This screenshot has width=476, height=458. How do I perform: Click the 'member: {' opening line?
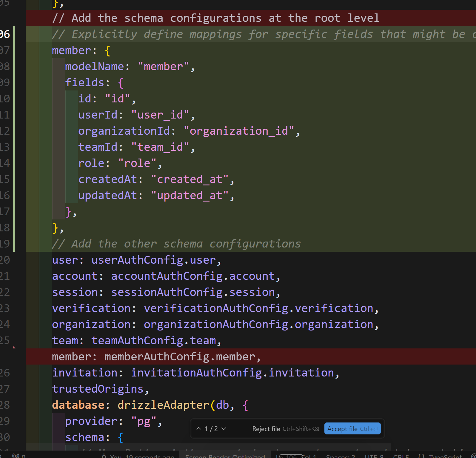(81, 50)
